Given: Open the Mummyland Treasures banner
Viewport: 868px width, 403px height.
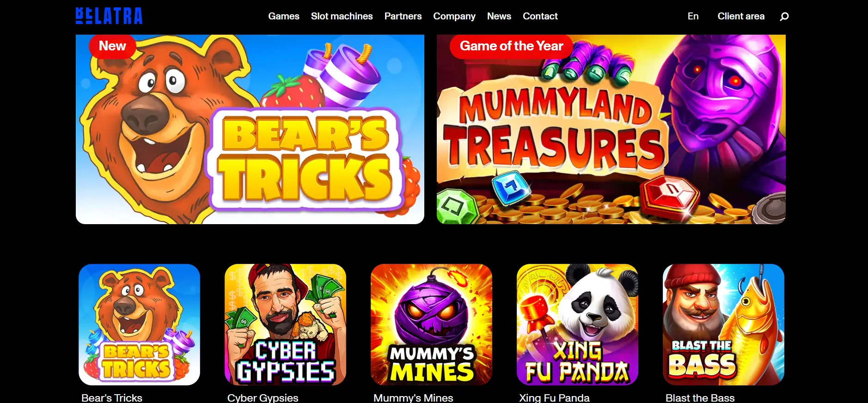Looking at the screenshot, I should click(611, 129).
